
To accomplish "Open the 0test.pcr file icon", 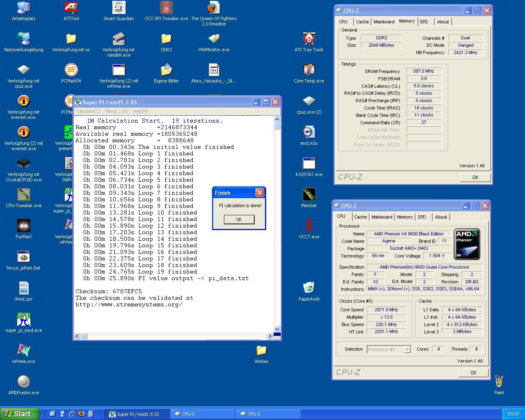I will tap(23, 292).
